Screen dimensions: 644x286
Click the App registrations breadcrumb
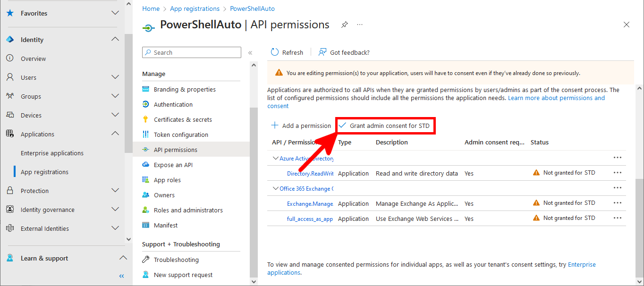pos(195,8)
